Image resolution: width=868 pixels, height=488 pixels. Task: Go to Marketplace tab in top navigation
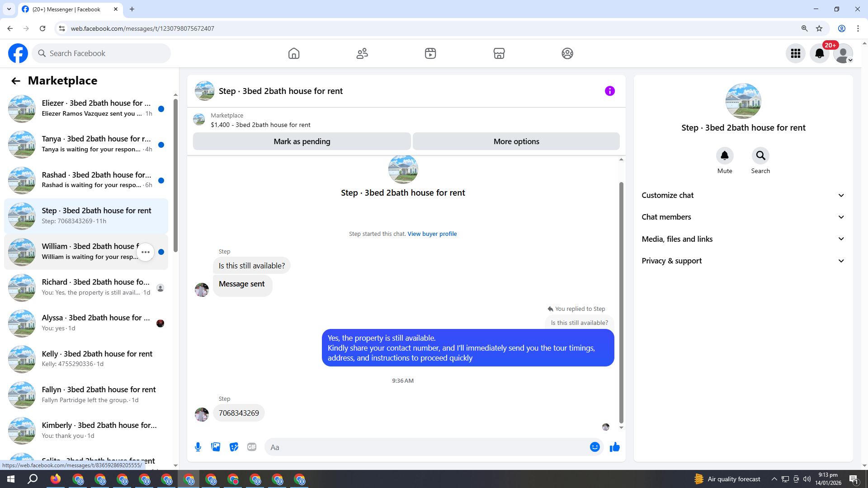tap(499, 54)
